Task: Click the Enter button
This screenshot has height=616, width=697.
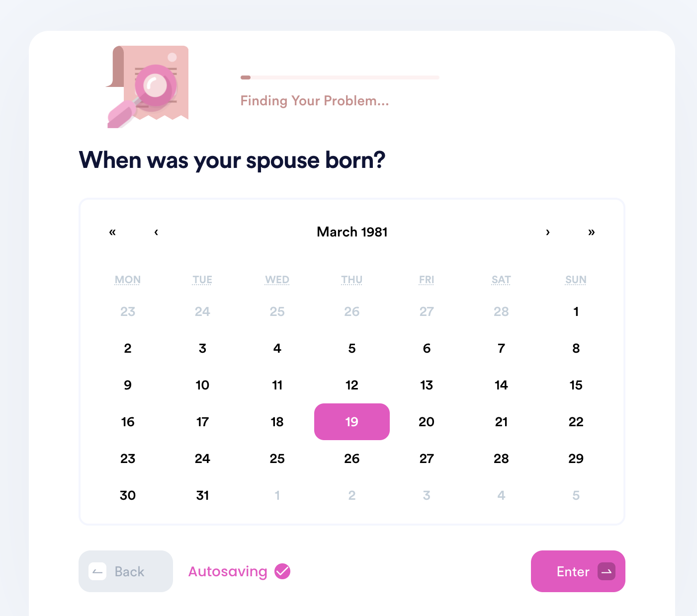Action: pyautogui.click(x=578, y=571)
